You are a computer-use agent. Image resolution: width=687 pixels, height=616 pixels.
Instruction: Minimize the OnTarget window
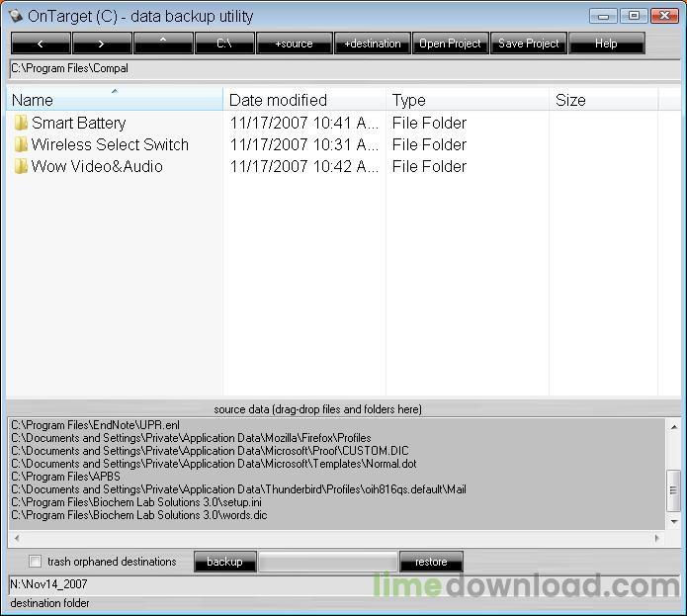pos(603,16)
